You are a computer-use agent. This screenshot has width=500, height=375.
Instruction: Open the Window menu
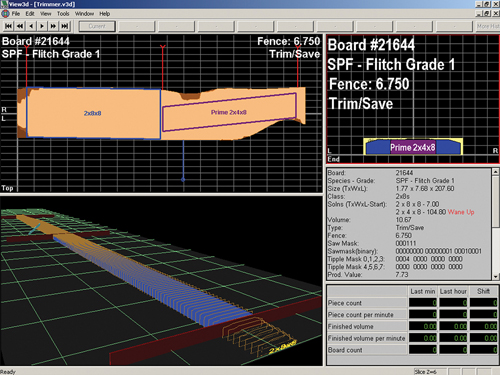click(84, 14)
